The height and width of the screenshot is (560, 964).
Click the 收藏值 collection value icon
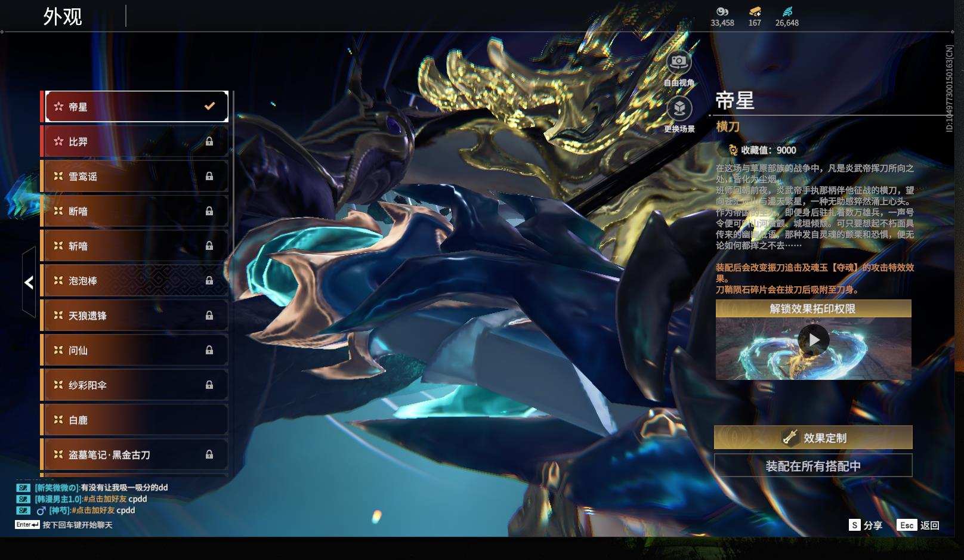pyautogui.click(x=733, y=150)
